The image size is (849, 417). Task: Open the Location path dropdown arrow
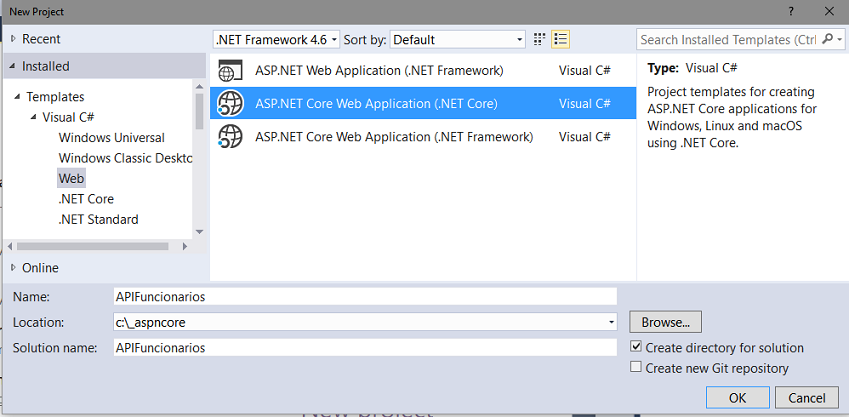611,322
